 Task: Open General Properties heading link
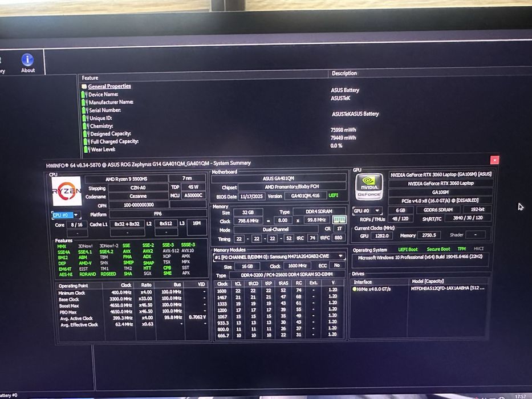click(x=109, y=86)
